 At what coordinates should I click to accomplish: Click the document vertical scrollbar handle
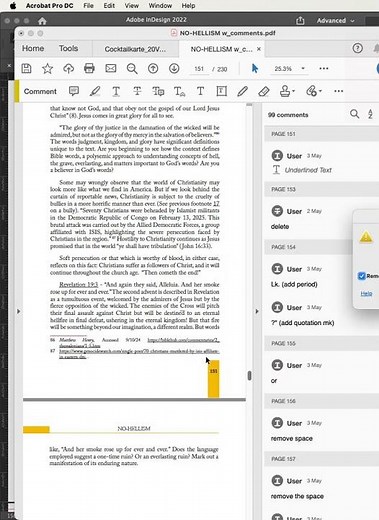tap(249, 376)
